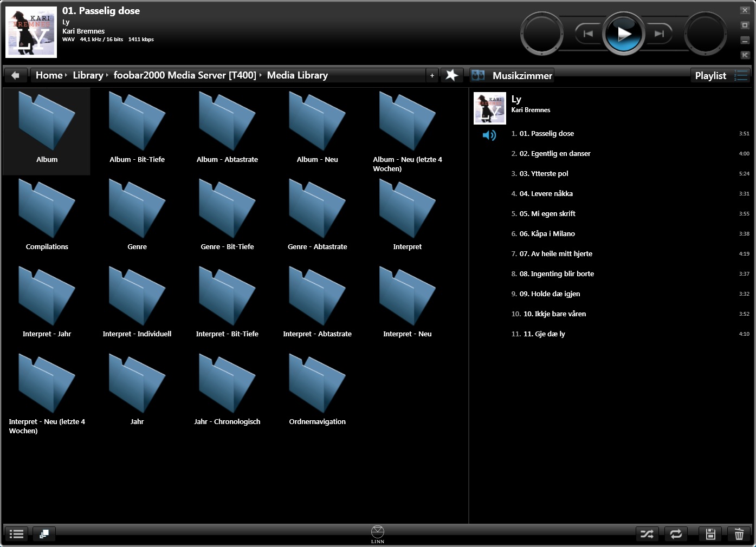Go to Library breadcrumb item
This screenshot has height=547, width=756.
pyautogui.click(x=88, y=75)
